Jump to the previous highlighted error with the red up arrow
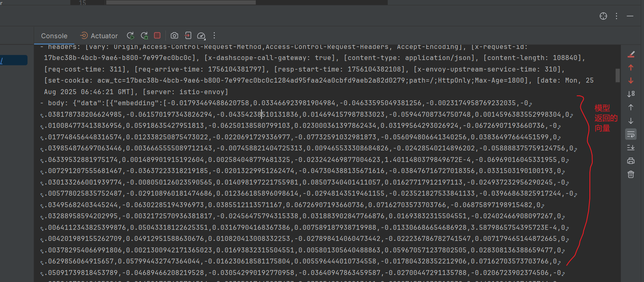Screen dimensions: 644x282 [x=631, y=67]
